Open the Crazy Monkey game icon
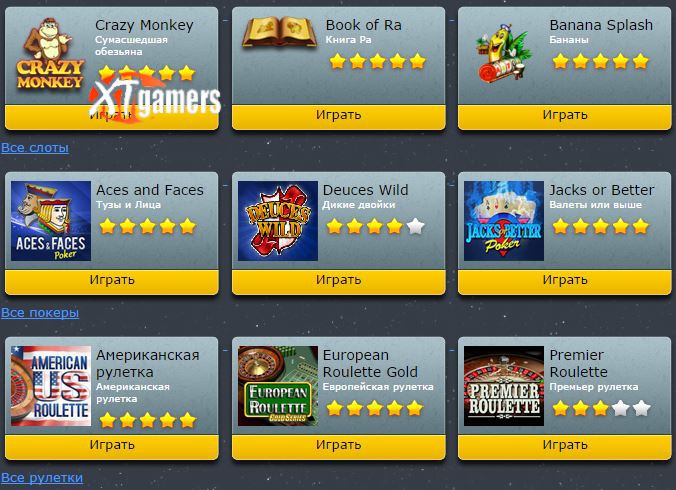 (50, 54)
